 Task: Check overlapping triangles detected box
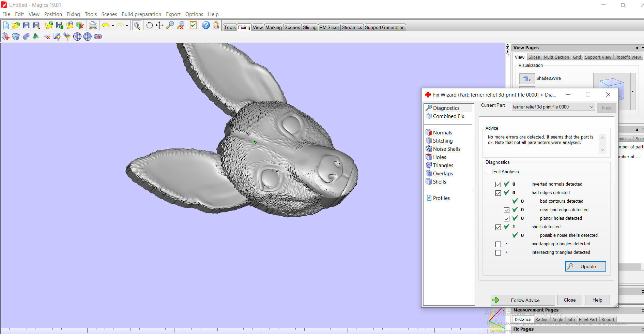coord(498,244)
